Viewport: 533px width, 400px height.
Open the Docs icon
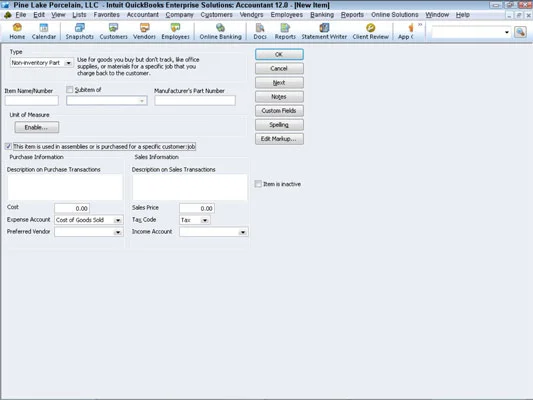point(260,31)
